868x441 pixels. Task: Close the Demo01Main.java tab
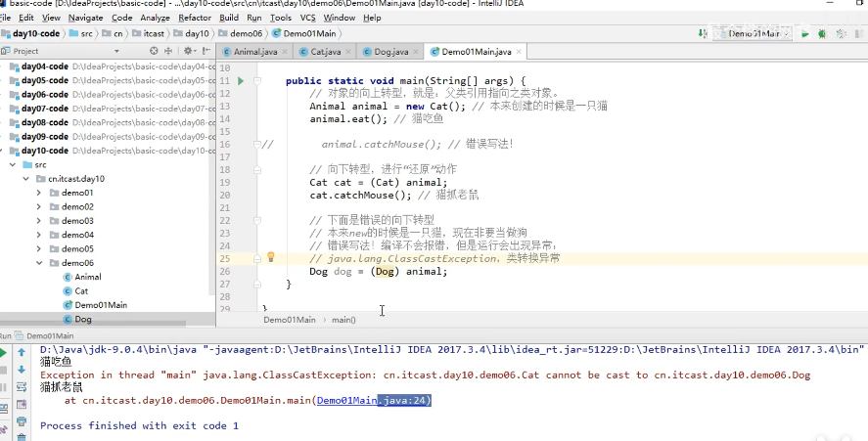(x=519, y=52)
